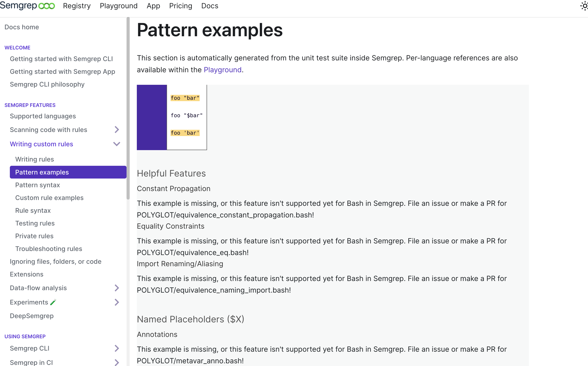
Task: Open the Registry menu item
Action: tap(77, 6)
